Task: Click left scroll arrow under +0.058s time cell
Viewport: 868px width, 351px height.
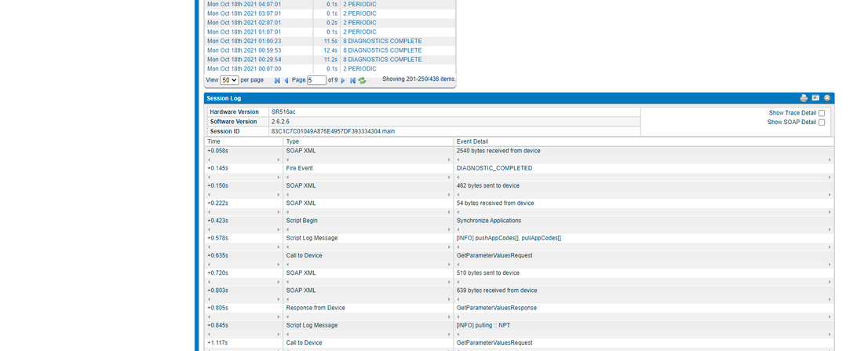Action: point(209,160)
